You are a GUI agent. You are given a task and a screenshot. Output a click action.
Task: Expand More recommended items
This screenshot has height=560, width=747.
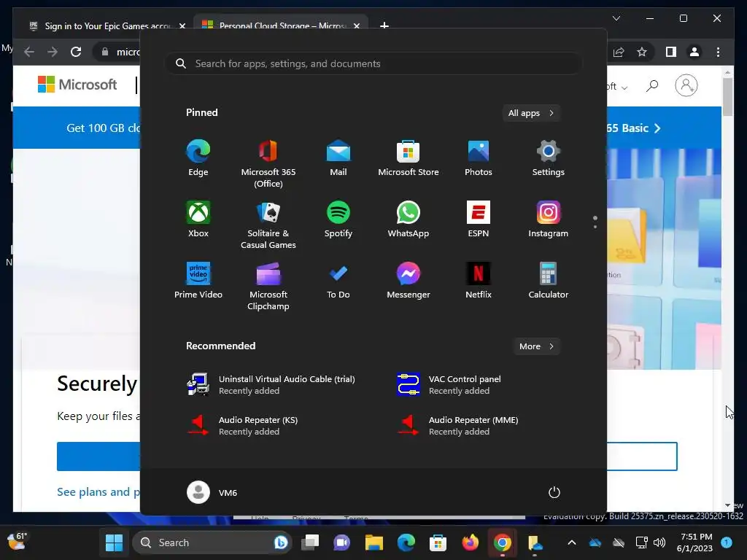[536, 346]
